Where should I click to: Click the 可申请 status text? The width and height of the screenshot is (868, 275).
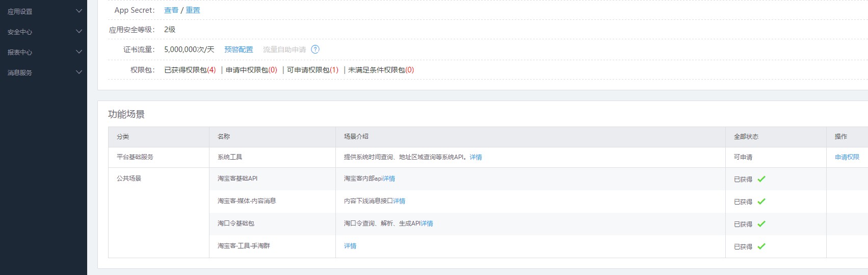(743, 157)
